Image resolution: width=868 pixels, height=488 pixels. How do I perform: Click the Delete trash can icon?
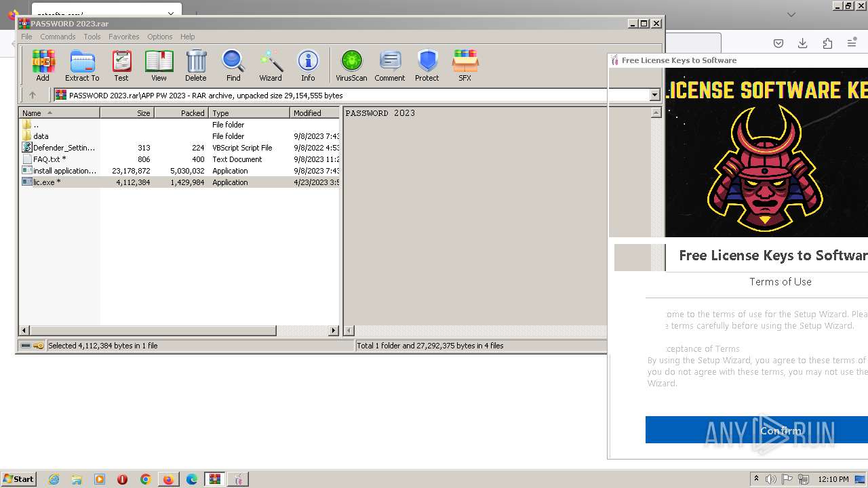196,66
